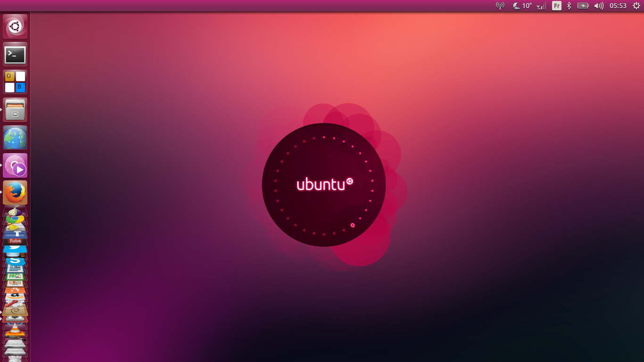Open the launcher app with O and B tiles
The width and height of the screenshot is (644, 362).
(15, 82)
